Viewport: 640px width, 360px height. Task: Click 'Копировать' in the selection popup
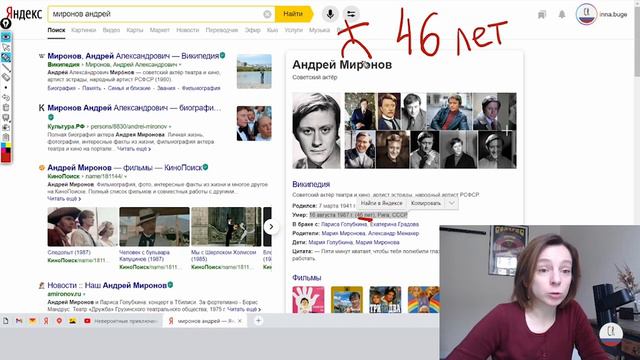[x=426, y=203]
